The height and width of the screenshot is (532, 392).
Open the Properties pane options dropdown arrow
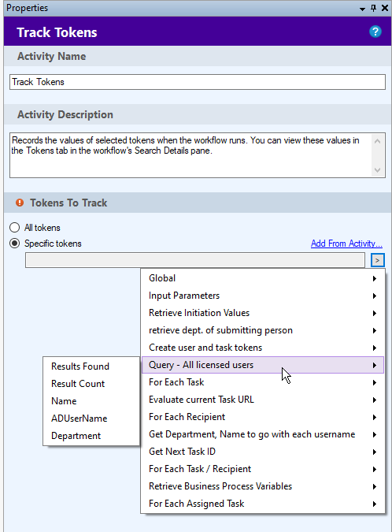tap(362, 9)
